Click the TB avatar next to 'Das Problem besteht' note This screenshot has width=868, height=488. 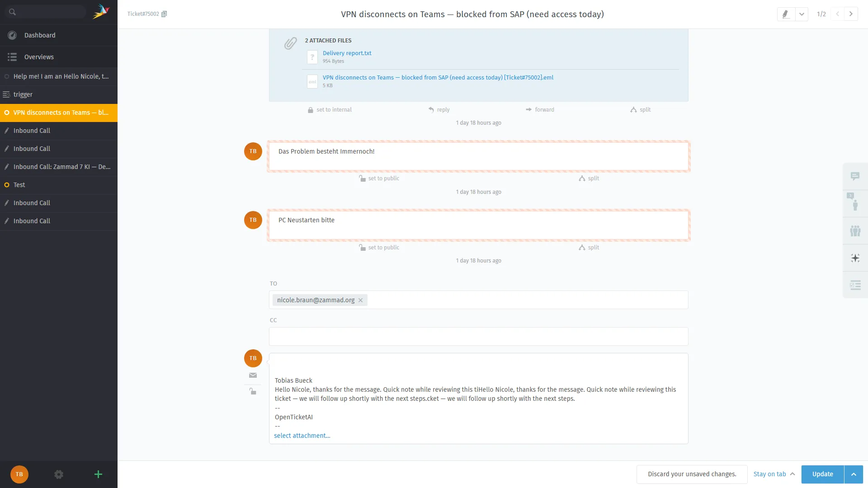[x=253, y=151]
